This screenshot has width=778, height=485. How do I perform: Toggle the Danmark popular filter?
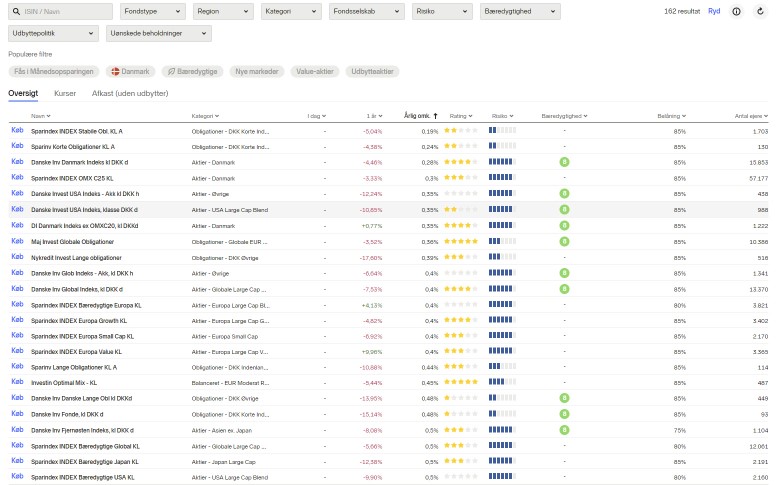(130, 71)
